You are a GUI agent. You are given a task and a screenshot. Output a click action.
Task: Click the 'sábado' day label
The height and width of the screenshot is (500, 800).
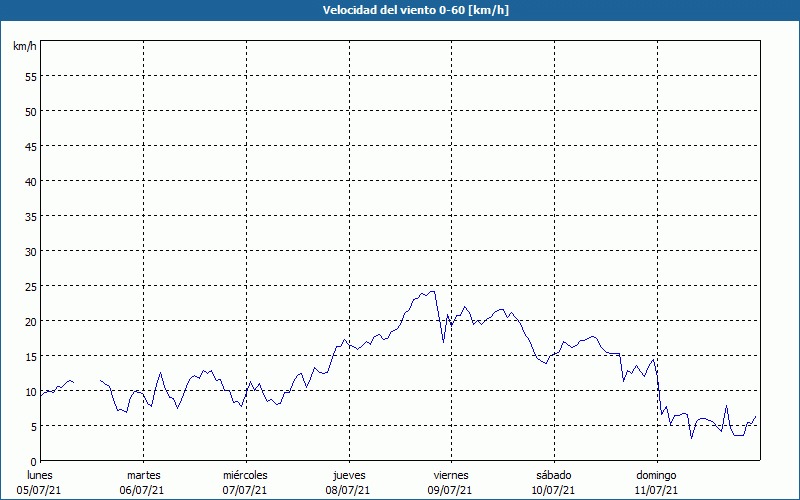pos(554,475)
